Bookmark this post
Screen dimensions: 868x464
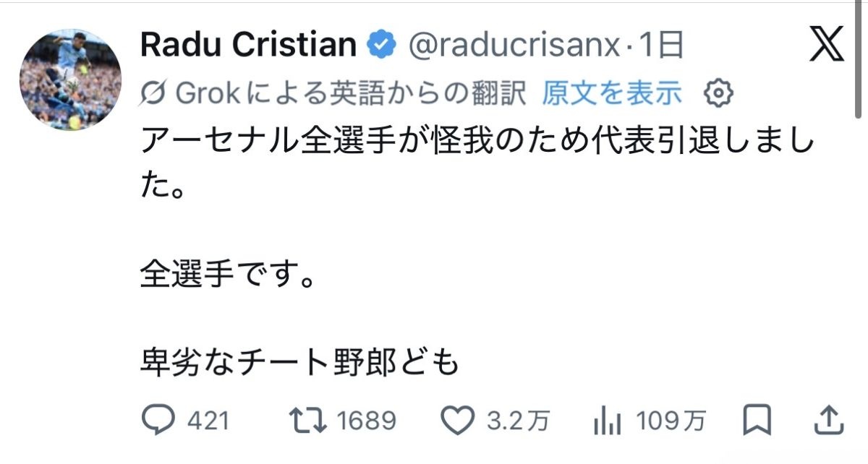click(757, 419)
